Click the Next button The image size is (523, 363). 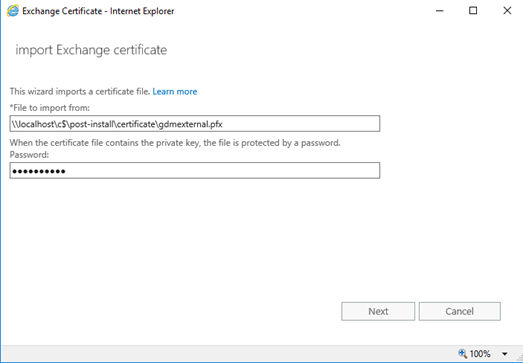click(x=378, y=311)
